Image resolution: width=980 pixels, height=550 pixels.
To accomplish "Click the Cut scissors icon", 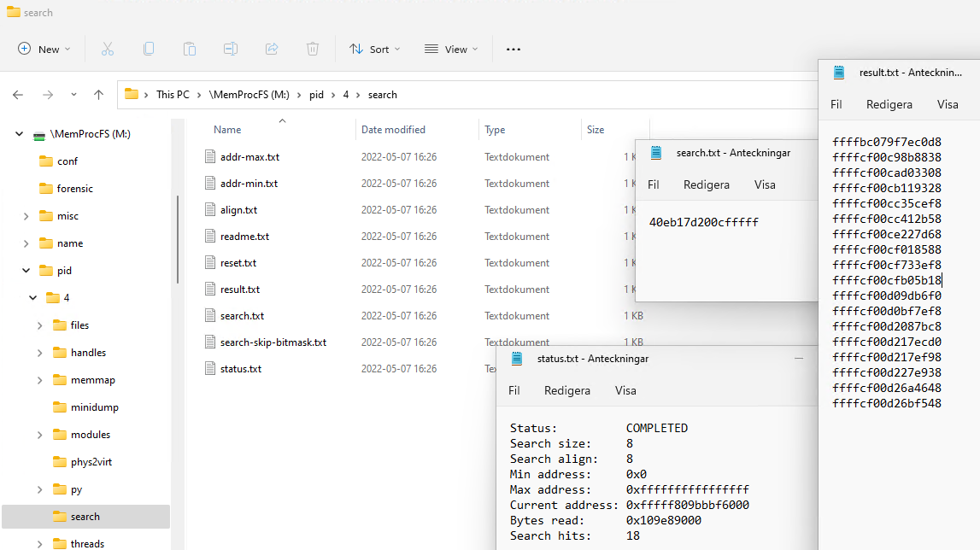I will 108,49.
